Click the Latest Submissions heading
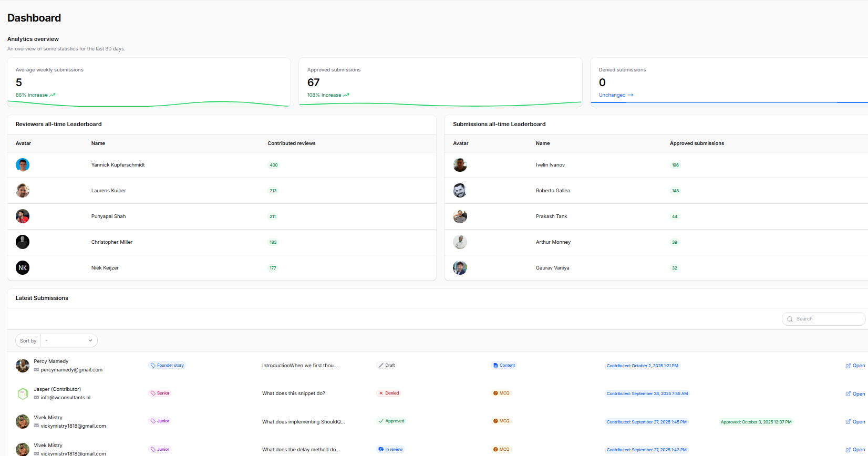The image size is (868, 456). 42,298
